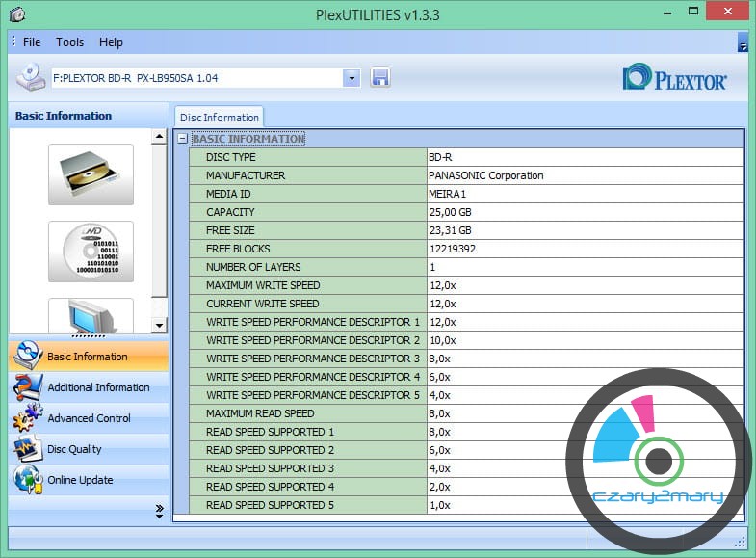The width and height of the screenshot is (756, 558).
Task: Click the save disk icon in toolbar
Action: [379, 78]
